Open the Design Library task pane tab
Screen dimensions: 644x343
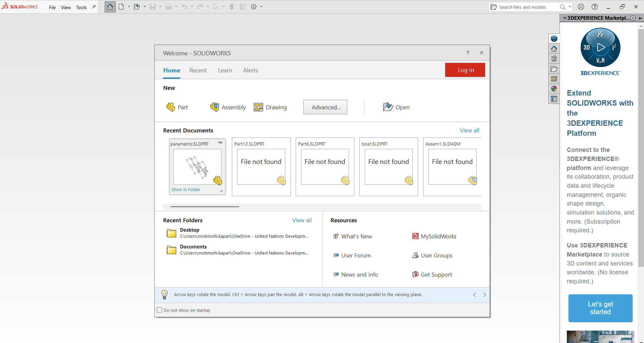coord(554,59)
